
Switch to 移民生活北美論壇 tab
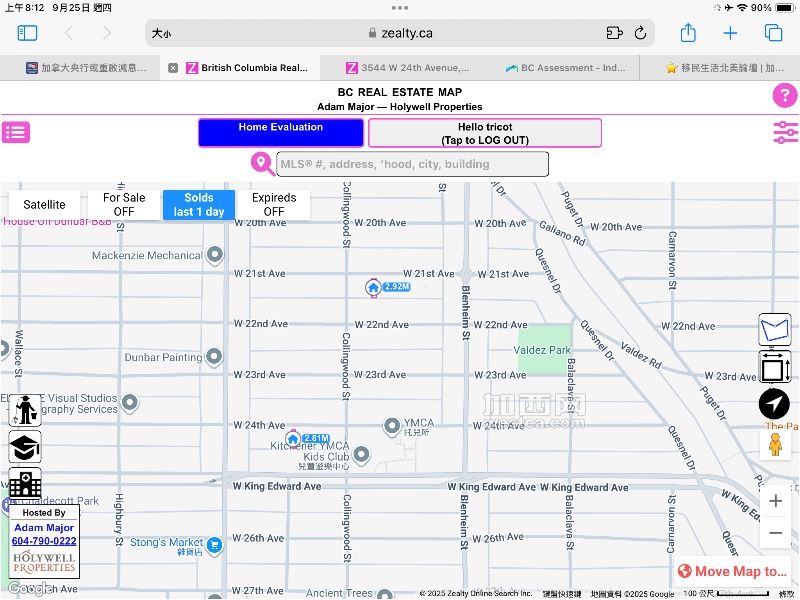pos(724,68)
